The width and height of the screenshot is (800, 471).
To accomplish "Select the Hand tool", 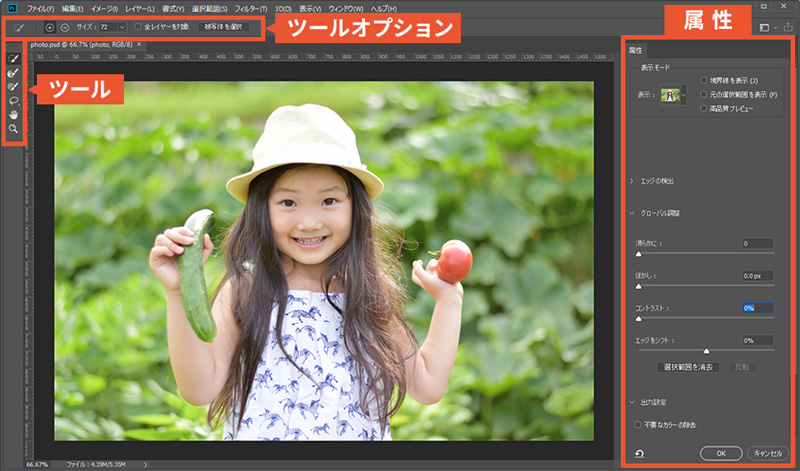I will 13,115.
